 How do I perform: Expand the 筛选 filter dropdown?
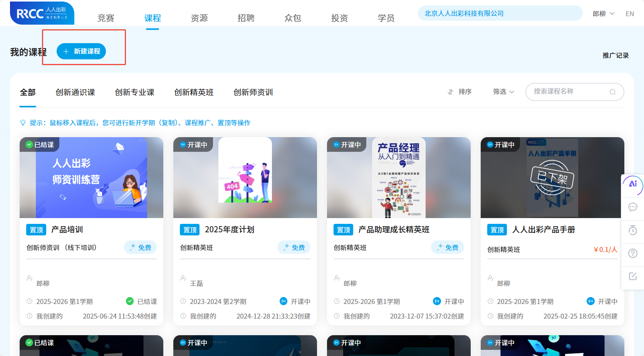pos(503,92)
